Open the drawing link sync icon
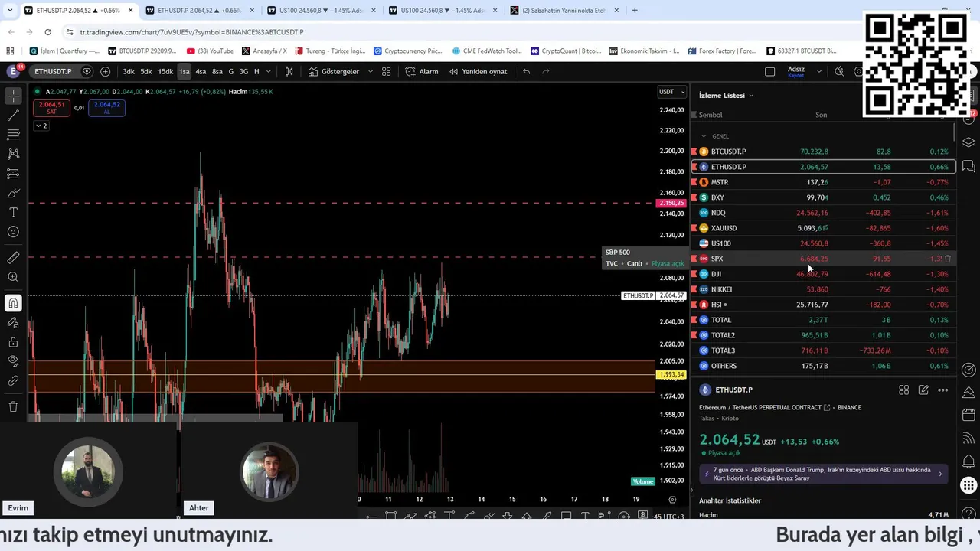The image size is (980, 551). [x=13, y=380]
